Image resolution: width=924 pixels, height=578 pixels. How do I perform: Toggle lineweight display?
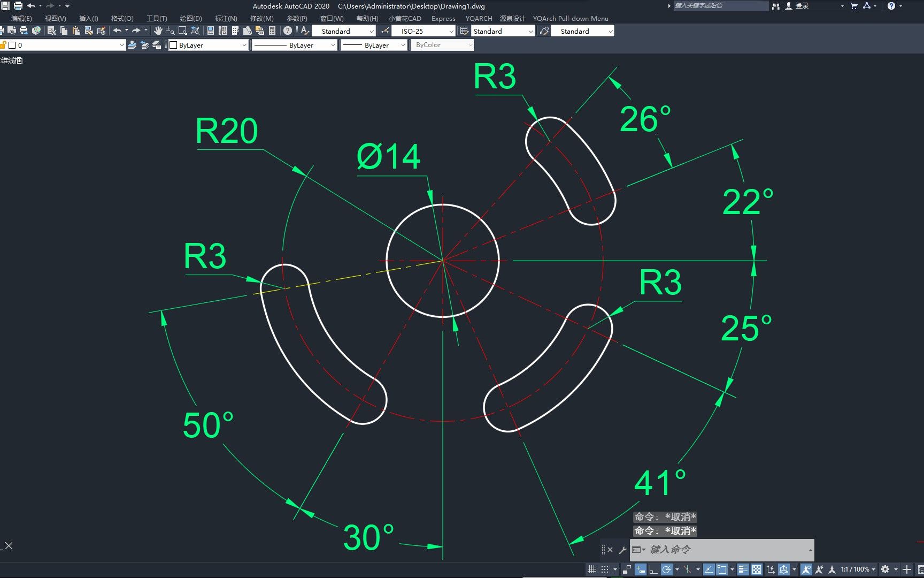click(x=743, y=569)
